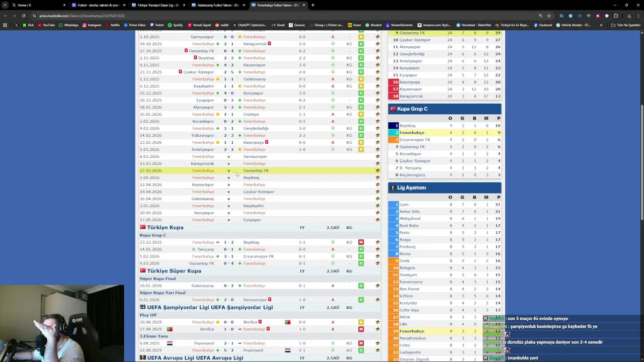Open the reddit bookmark

(222, 25)
